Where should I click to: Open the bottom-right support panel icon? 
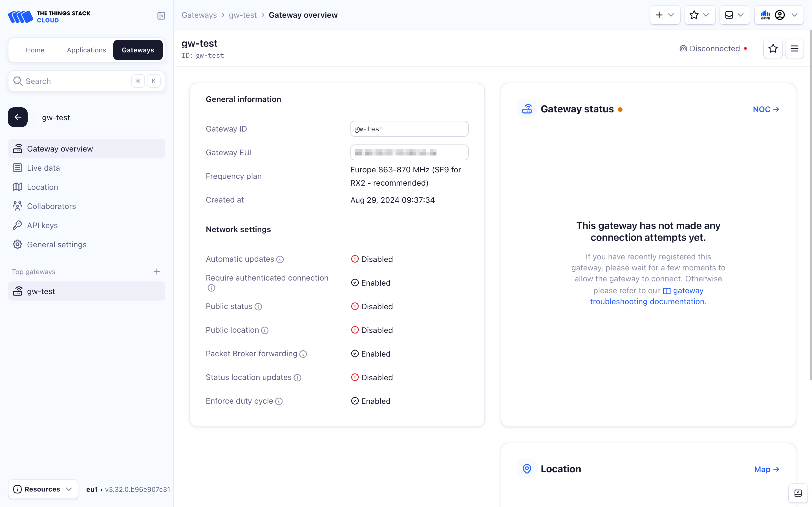[798, 493]
